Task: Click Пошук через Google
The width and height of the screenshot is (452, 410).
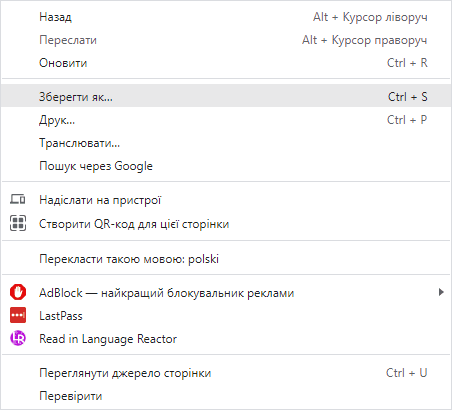Action: [226, 166]
